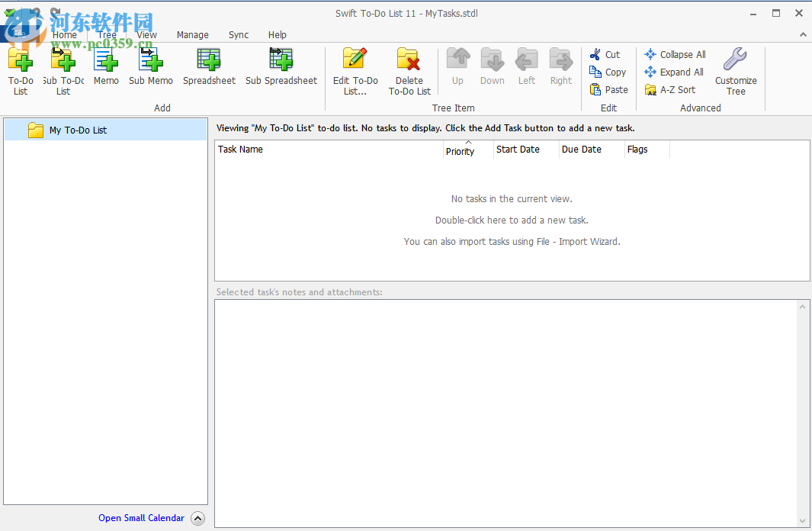The width and height of the screenshot is (812, 531).
Task: Close the Swift To-Do List window
Action: [x=799, y=14]
